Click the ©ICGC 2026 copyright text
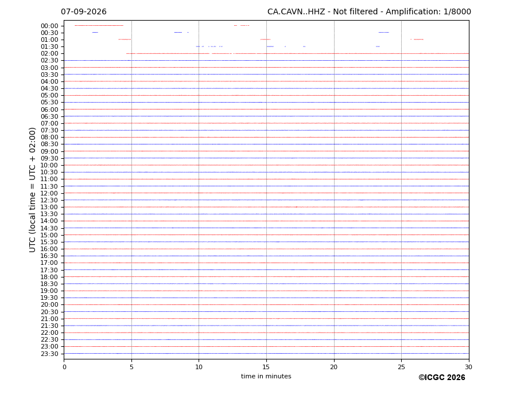 pos(442,378)
